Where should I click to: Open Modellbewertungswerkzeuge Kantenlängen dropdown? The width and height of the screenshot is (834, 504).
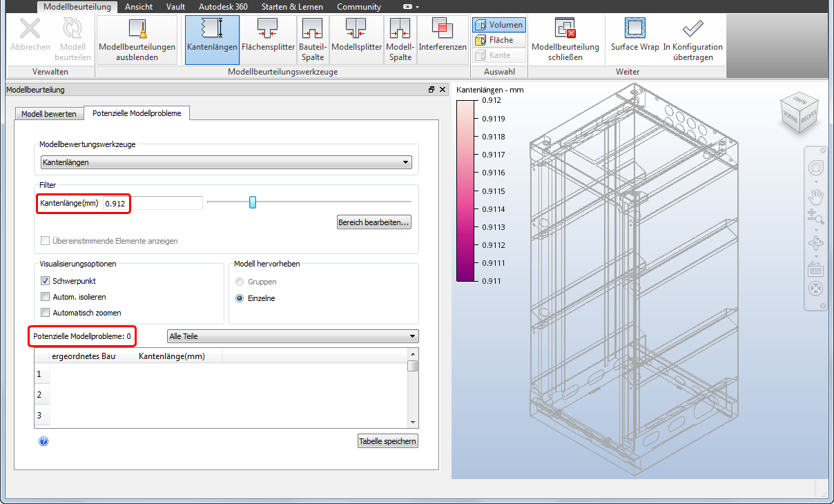[226, 162]
